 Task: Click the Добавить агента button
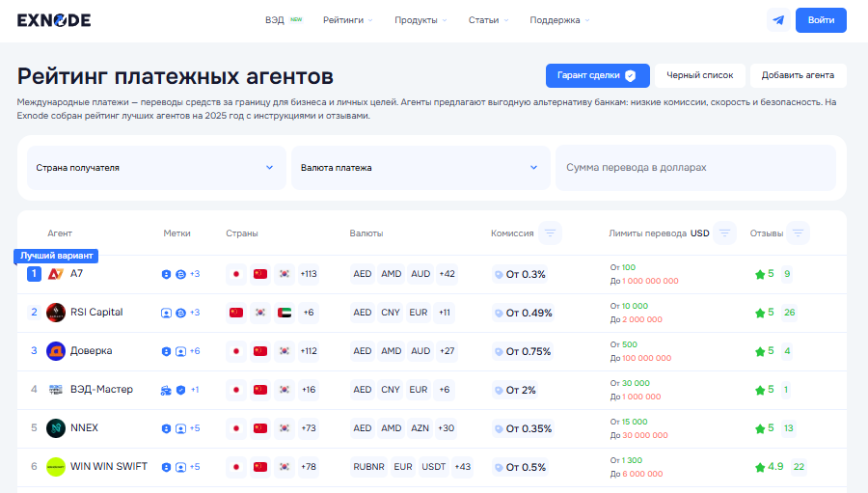(798, 75)
